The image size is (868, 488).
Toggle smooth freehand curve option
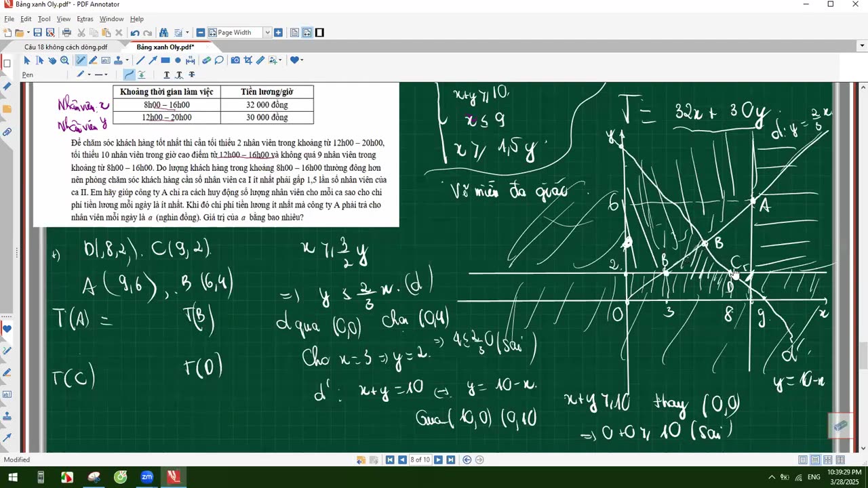click(x=130, y=75)
